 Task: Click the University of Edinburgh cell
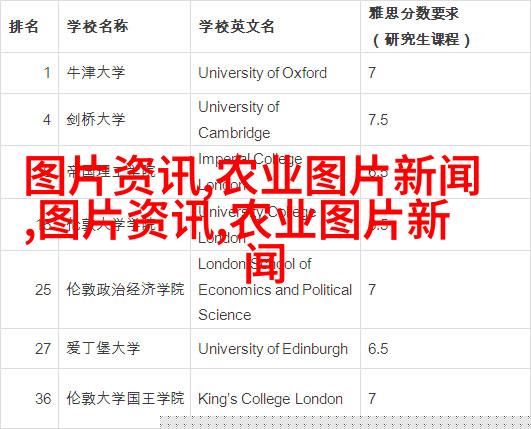273,349
